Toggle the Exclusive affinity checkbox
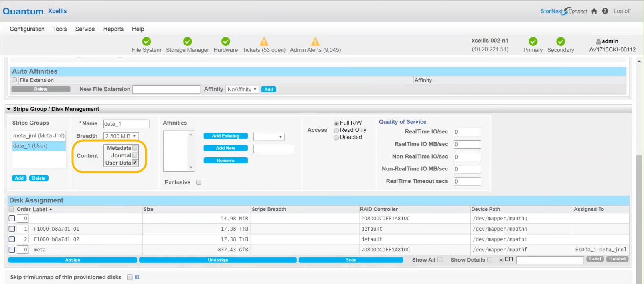Viewport: 644px width, 284px height. tap(199, 182)
